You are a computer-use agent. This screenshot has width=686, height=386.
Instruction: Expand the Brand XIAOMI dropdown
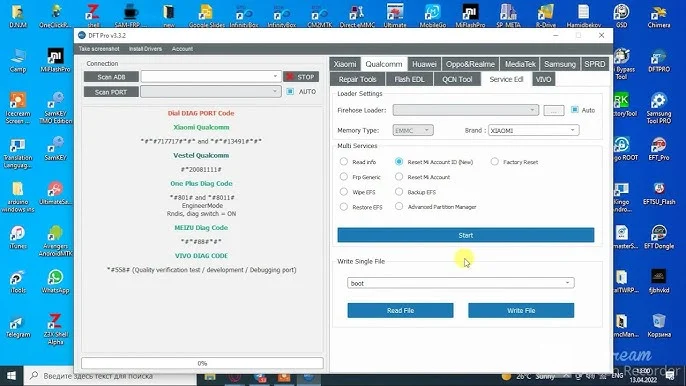572,130
